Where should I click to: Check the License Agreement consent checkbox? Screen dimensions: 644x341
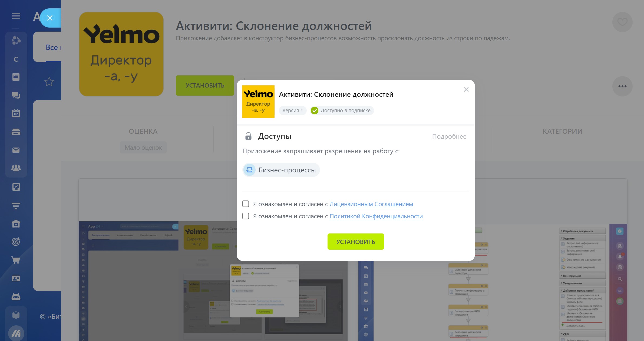coord(246,204)
